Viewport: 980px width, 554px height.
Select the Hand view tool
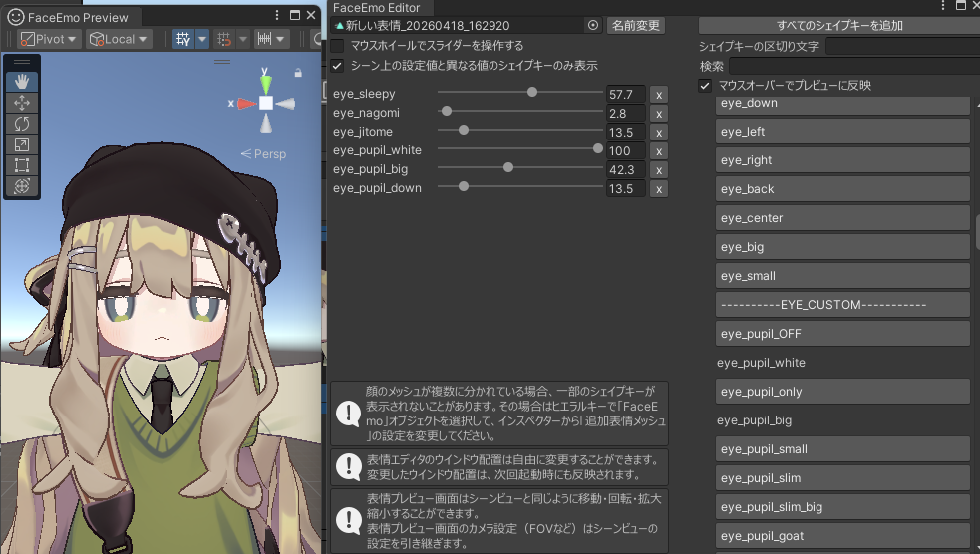click(x=22, y=82)
